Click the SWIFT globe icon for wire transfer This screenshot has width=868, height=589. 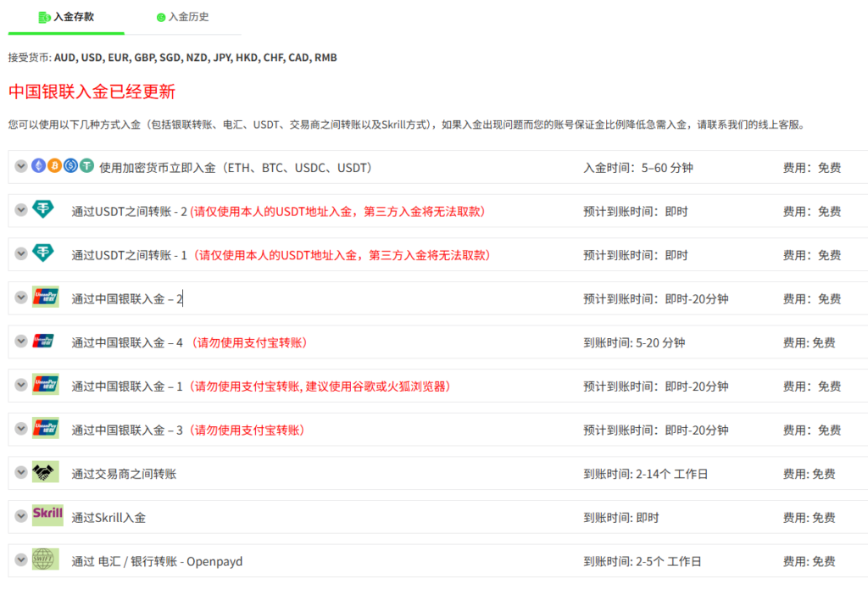tap(45, 559)
